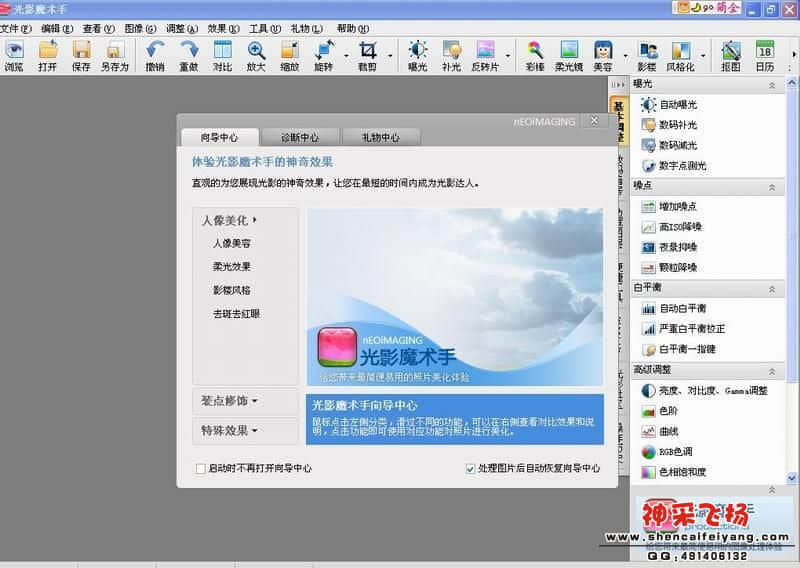Screen dimensions: 800x568
Task: Switch to the 诊断中心 tab
Action: point(300,137)
